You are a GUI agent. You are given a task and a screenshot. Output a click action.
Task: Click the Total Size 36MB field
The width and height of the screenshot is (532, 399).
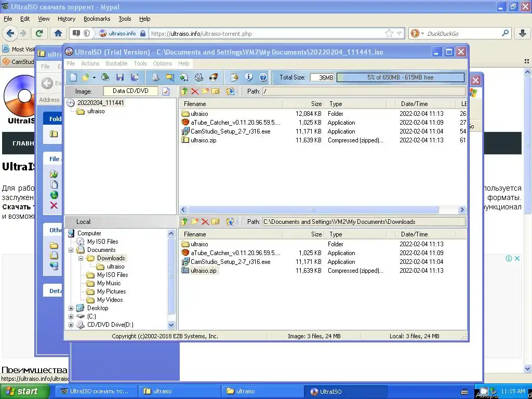pos(322,78)
